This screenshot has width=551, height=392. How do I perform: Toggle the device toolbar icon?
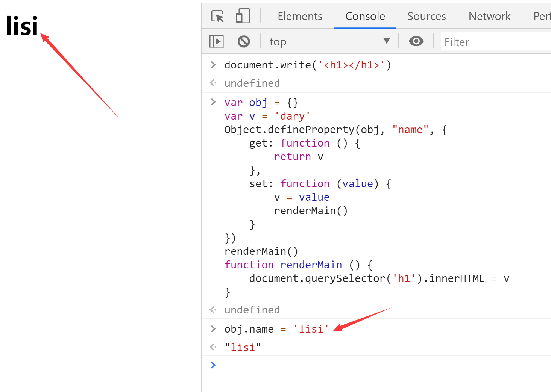[243, 16]
